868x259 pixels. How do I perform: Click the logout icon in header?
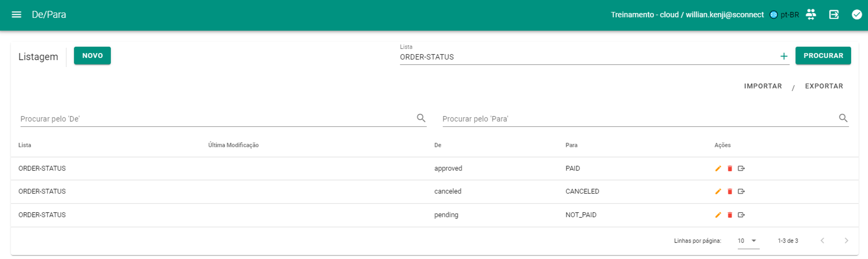(x=834, y=15)
